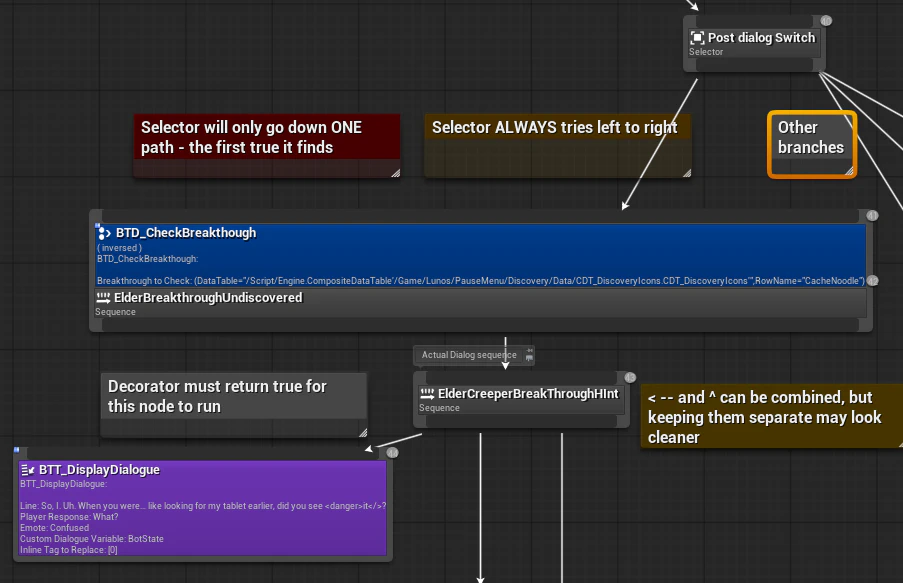Click 'Custom Dialogue Variable: BotState' line
Image resolution: width=903 pixels, height=583 pixels.
click(x=92, y=539)
